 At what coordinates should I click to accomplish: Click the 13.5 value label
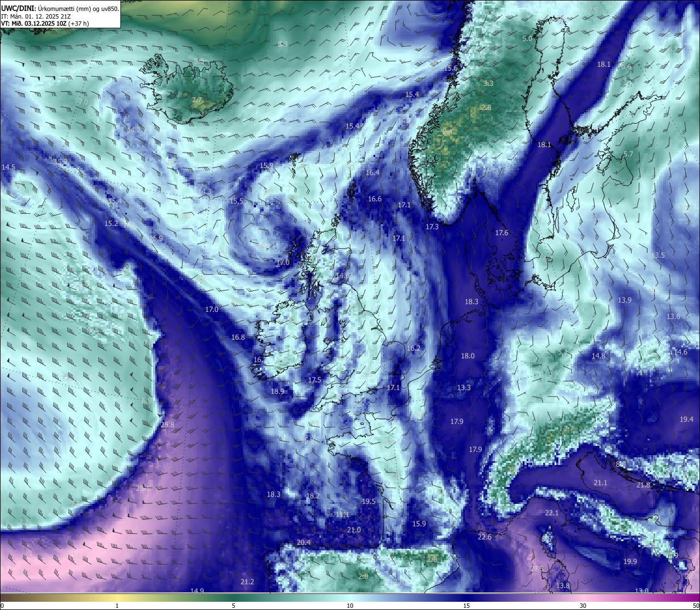(658, 255)
